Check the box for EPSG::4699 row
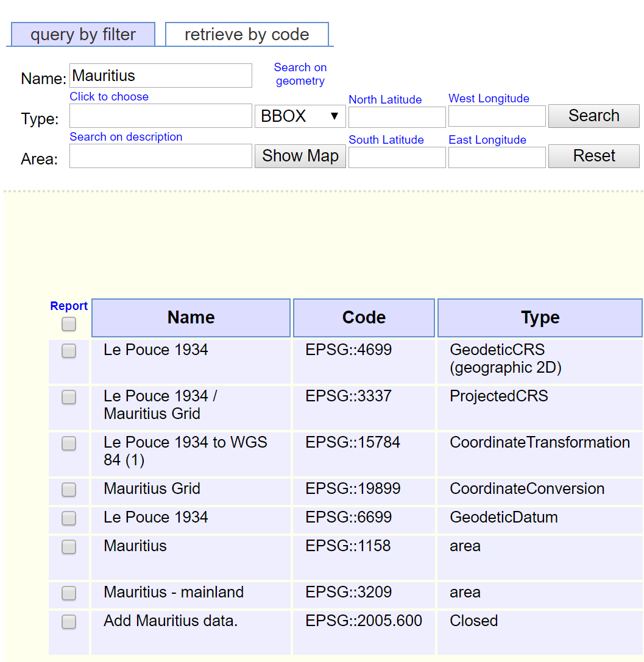 click(69, 351)
